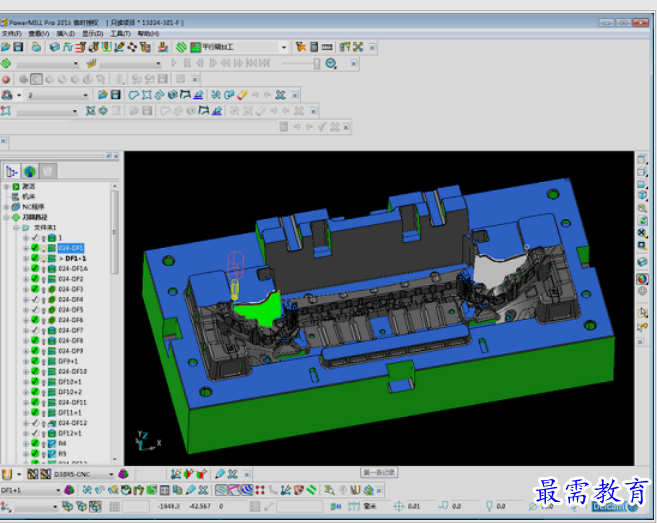The height and width of the screenshot is (523, 657).
Task: Open the Display (D) menu
Action: pos(93,34)
